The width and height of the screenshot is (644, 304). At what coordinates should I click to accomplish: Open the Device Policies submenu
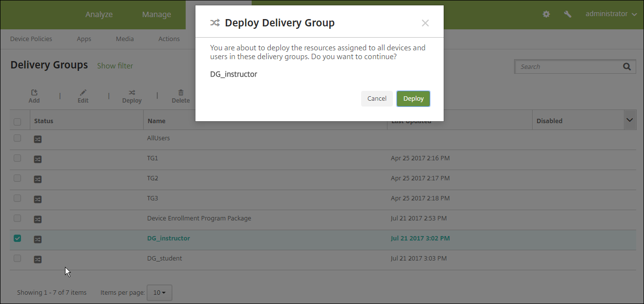click(x=31, y=39)
